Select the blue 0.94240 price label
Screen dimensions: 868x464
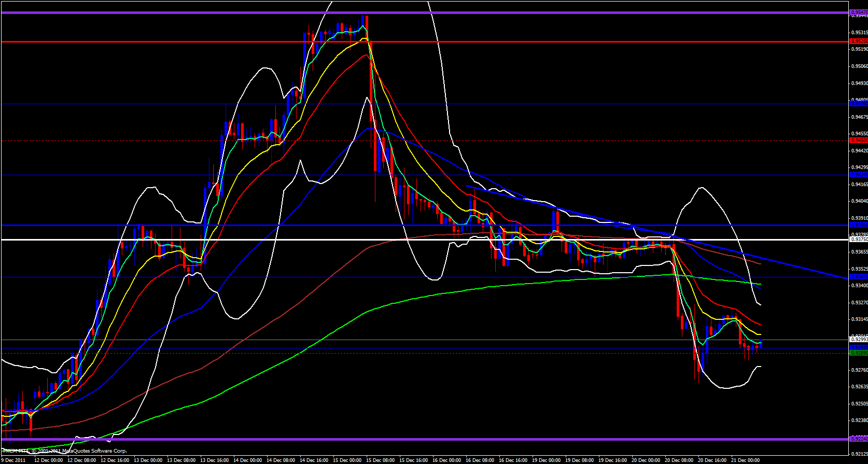tap(858, 175)
